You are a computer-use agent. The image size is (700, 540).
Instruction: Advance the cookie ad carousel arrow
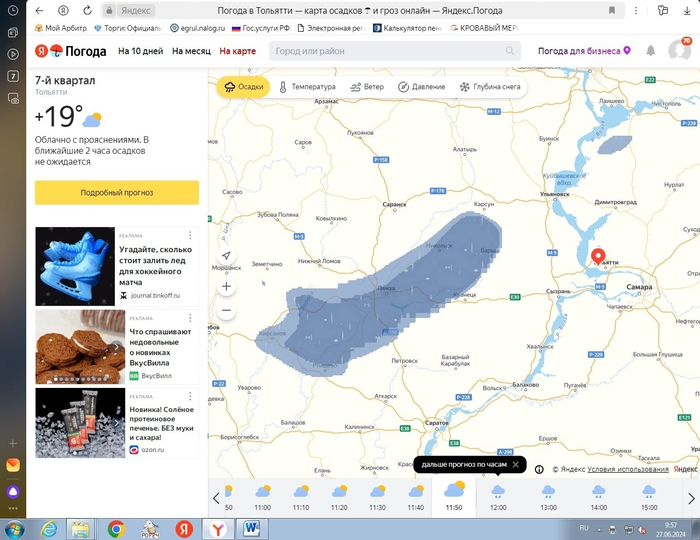(117, 347)
